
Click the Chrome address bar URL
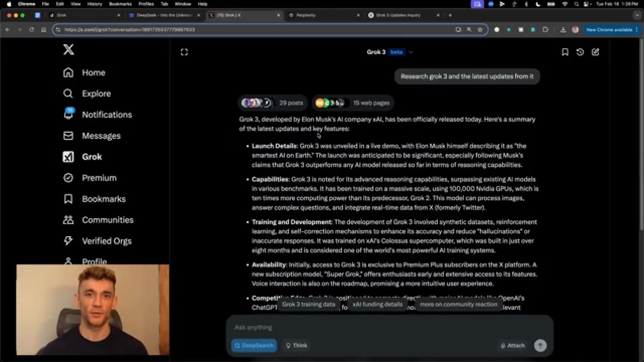click(x=130, y=30)
